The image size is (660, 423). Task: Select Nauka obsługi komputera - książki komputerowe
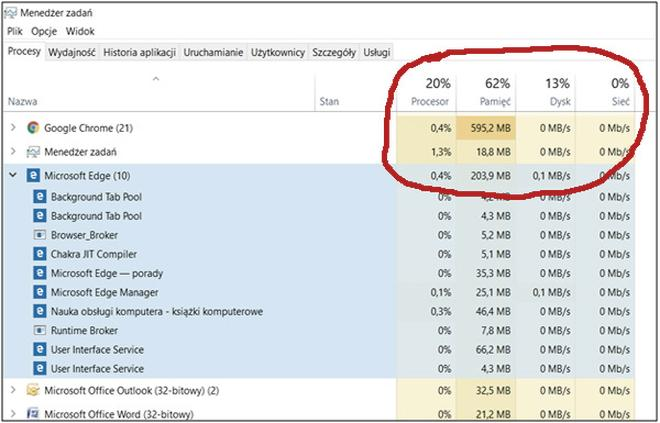(319, 311)
